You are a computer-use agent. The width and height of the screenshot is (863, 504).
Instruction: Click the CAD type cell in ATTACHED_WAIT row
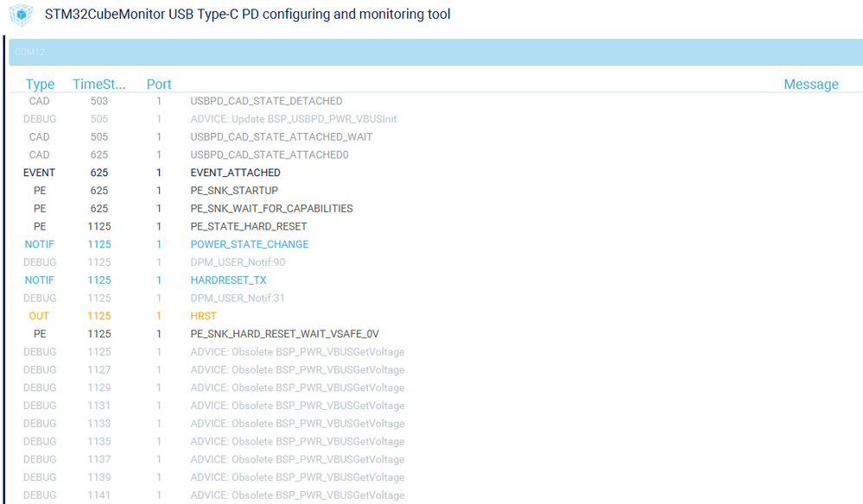[x=39, y=137]
